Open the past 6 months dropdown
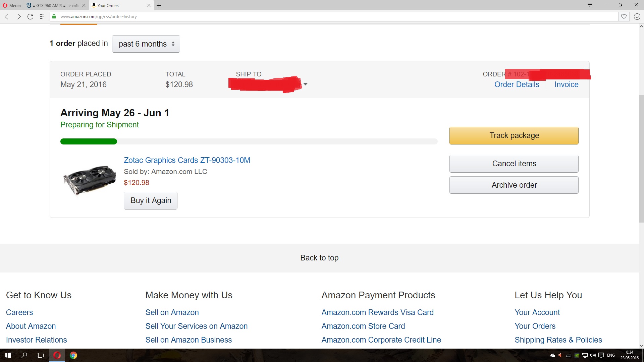The image size is (644, 362). (146, 44)
